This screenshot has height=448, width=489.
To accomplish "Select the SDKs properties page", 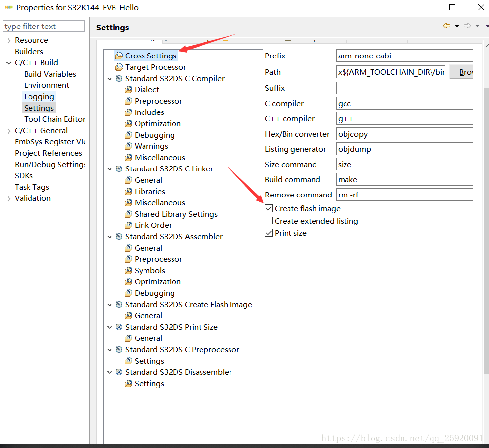I will [x=24, y=175].
